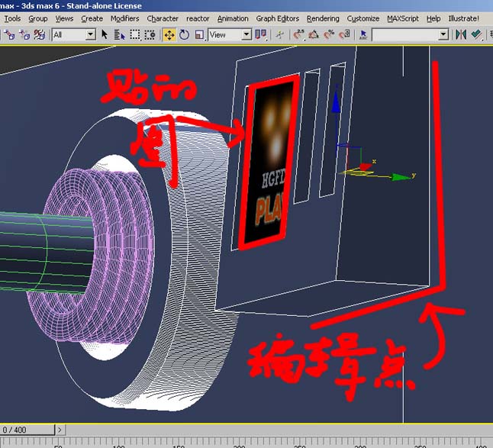Image resolution: width=493 pixels, height=448 pixels.
Task: Click the Select and Manipulate icon
Action: [x=279, y=34]
